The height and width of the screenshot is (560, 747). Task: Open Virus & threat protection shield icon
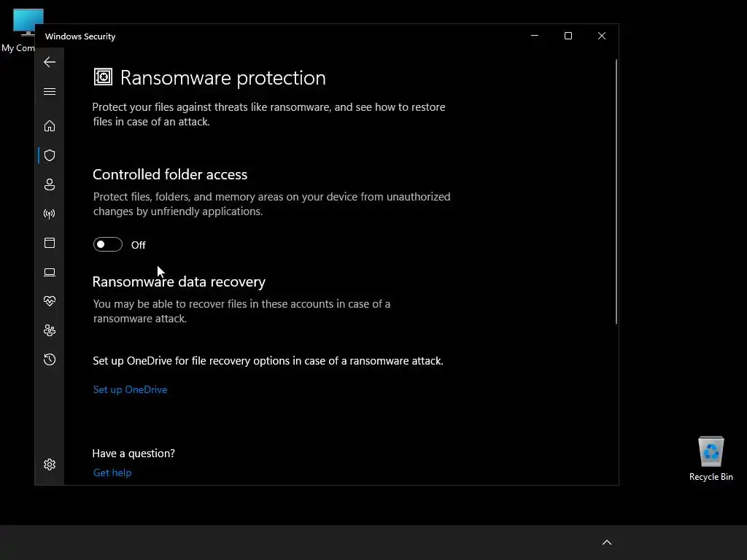[50, 155]
